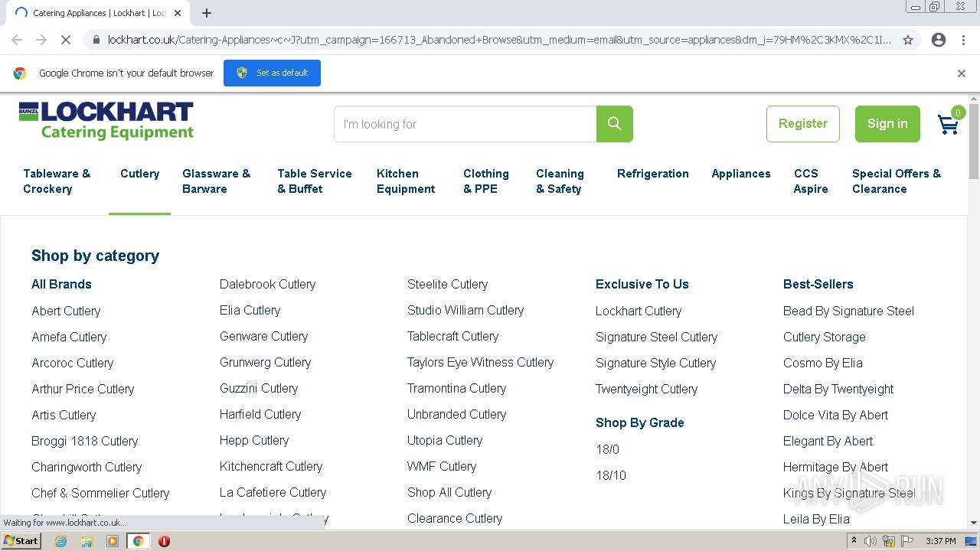
Task: Choose the 18/10 grade link
Action: 611,475
